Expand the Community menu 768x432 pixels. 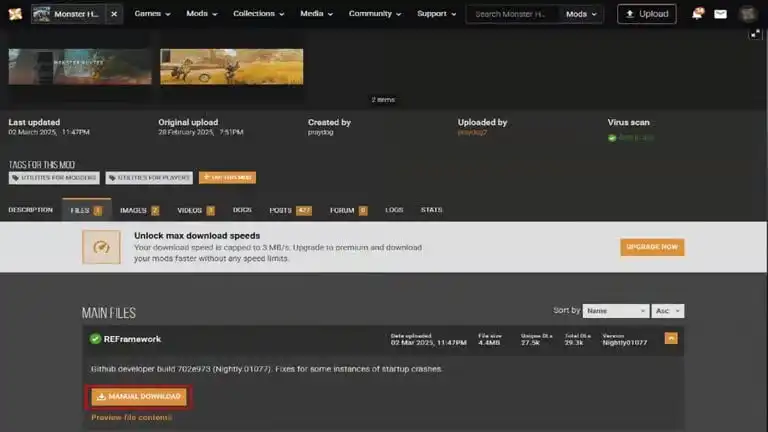click(x=375, y=14)
